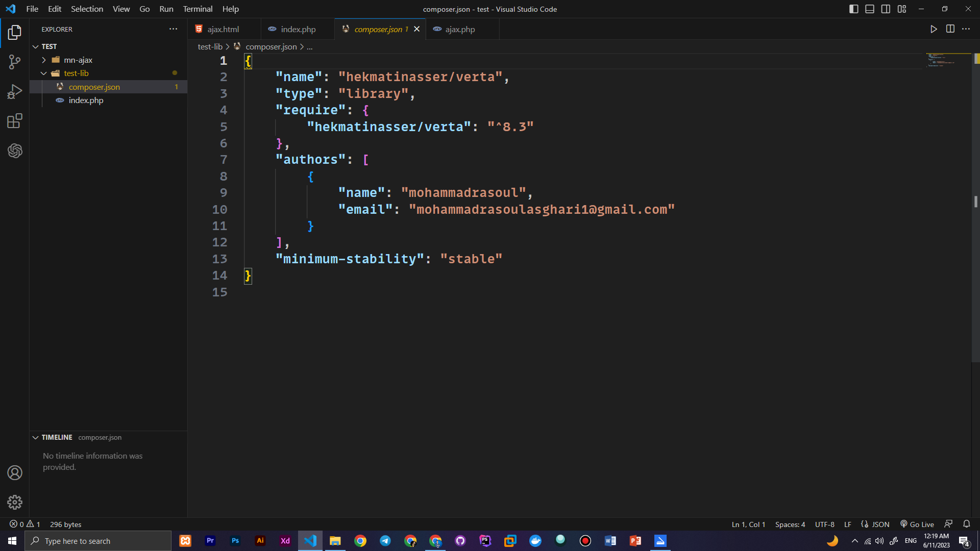
Task: Open the Manage settings gear
Action: click(x=15, y=503)
